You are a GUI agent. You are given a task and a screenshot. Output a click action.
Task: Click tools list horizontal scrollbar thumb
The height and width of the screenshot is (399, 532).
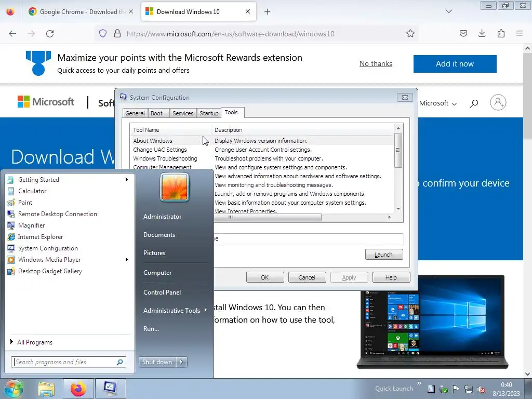tap(268, 218)
